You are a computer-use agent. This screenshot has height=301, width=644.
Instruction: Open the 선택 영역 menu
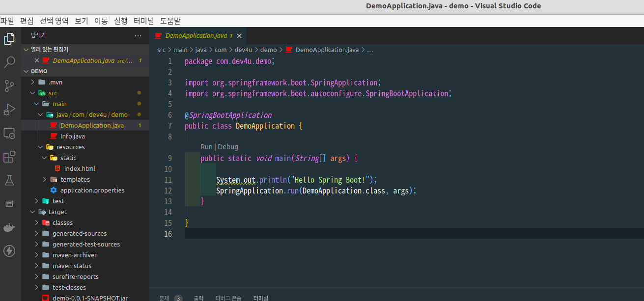54,21
